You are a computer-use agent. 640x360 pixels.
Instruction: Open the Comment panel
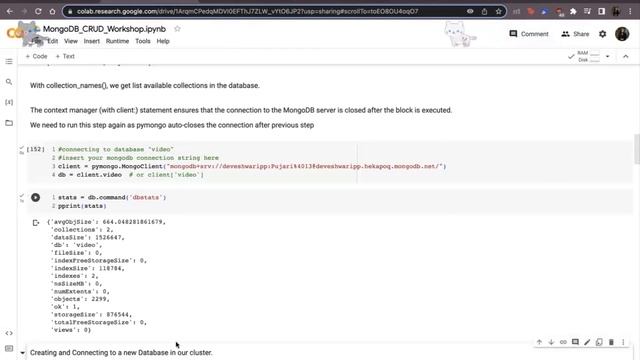tap(529, 34)
